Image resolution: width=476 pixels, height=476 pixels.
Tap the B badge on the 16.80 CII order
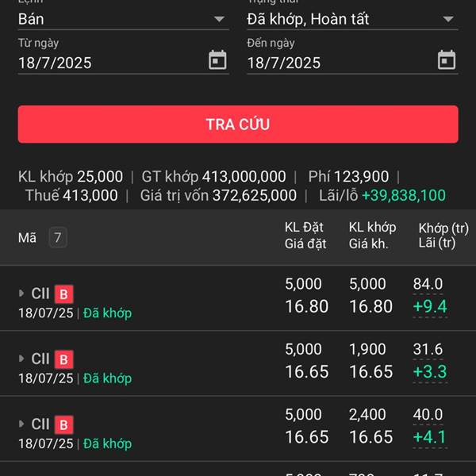[x=63, y=294]
